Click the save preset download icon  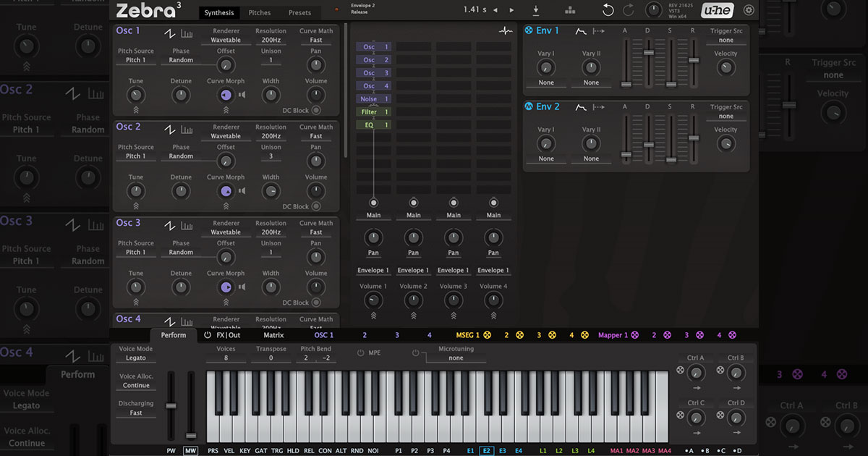536,10
